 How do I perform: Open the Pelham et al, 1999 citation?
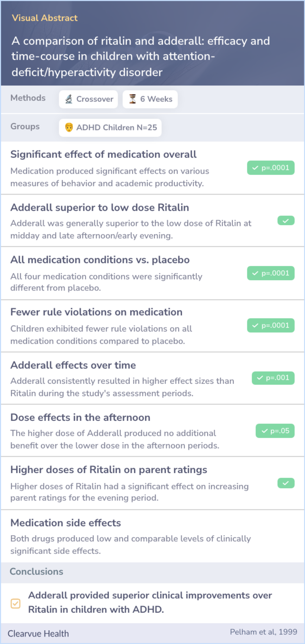[263, 632]
